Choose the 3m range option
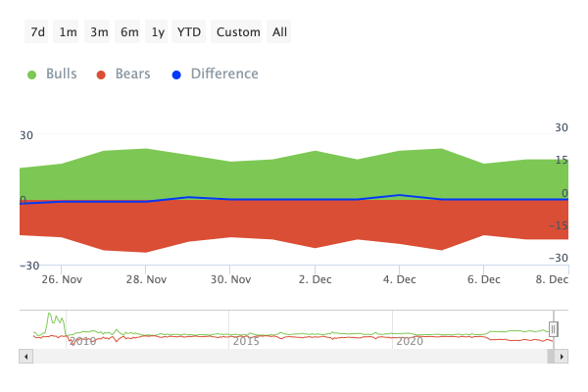 click(97, 32)
